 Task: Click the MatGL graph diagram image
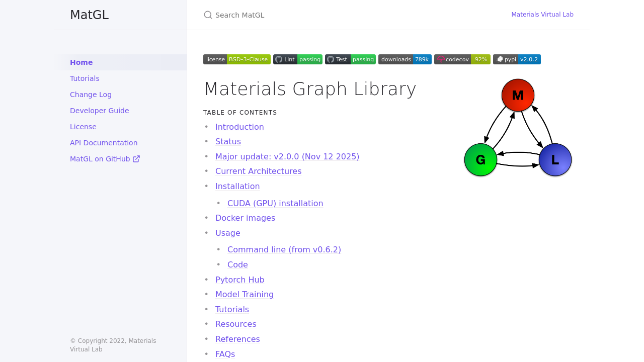point(517,127)
